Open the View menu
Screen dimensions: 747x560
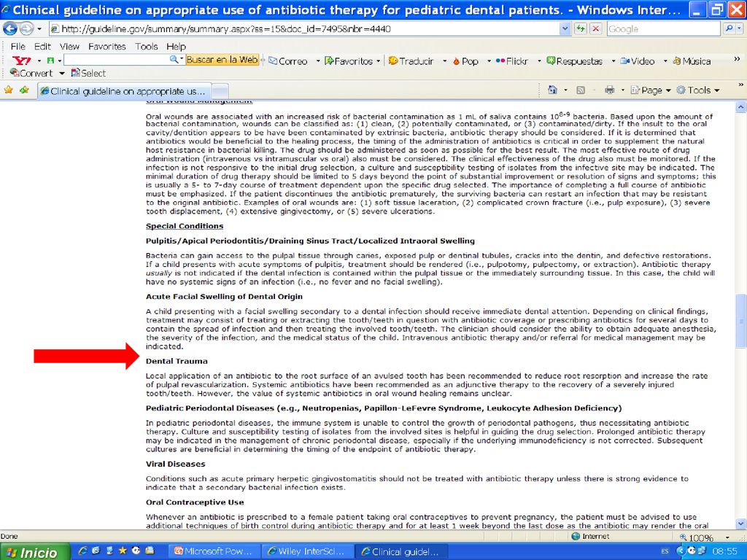tap(69, 46)
